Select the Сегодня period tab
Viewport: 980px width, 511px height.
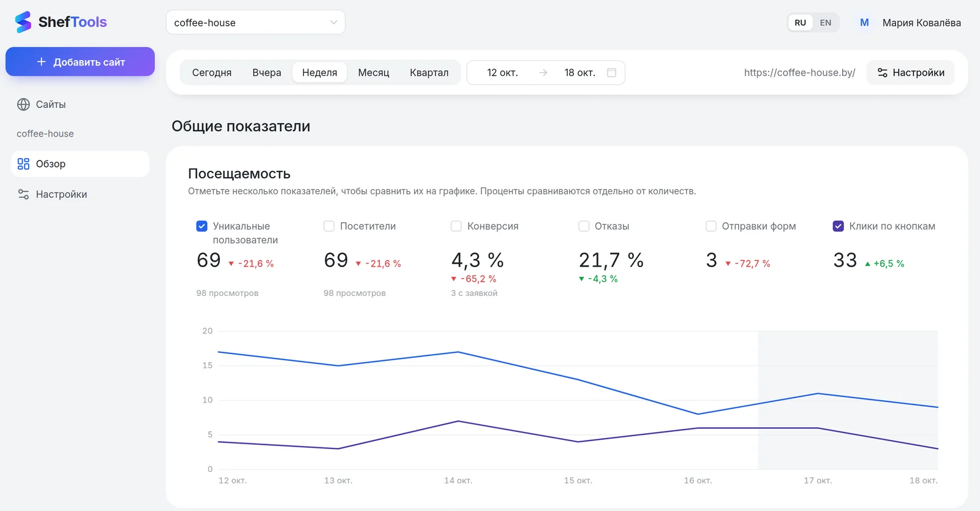212,72
